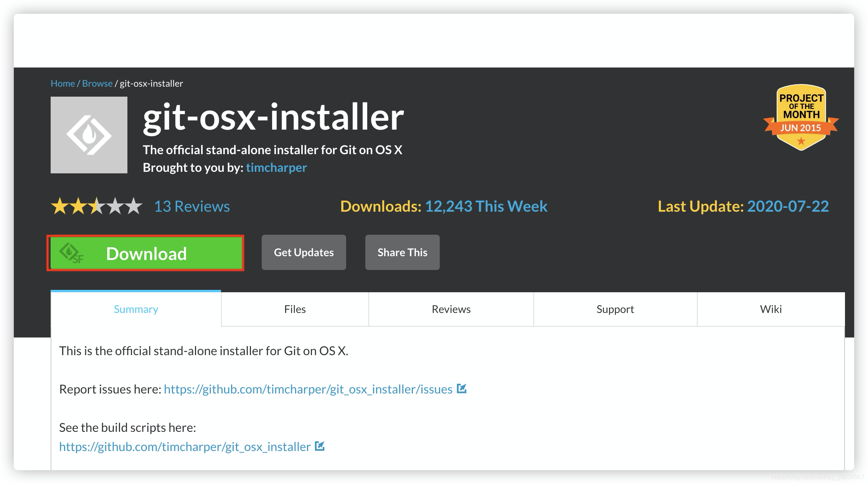Click the Project of the Month badge
The height and width of the screenshot is (484, 868).
[x=801, y=117]
